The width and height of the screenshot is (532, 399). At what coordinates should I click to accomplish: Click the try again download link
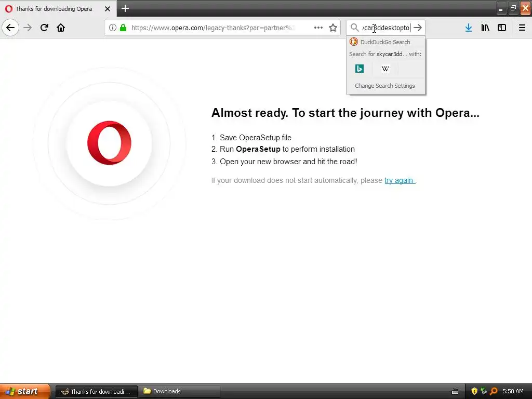pos(399,180)
